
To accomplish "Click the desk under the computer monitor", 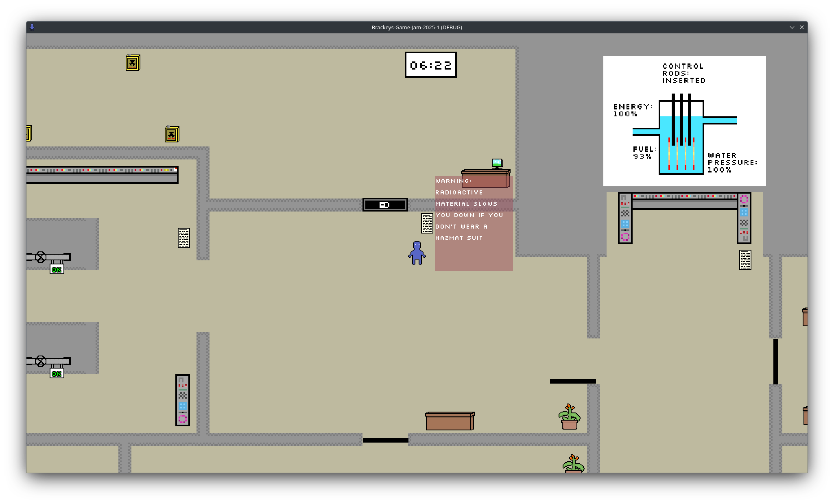I will [486, 179].
